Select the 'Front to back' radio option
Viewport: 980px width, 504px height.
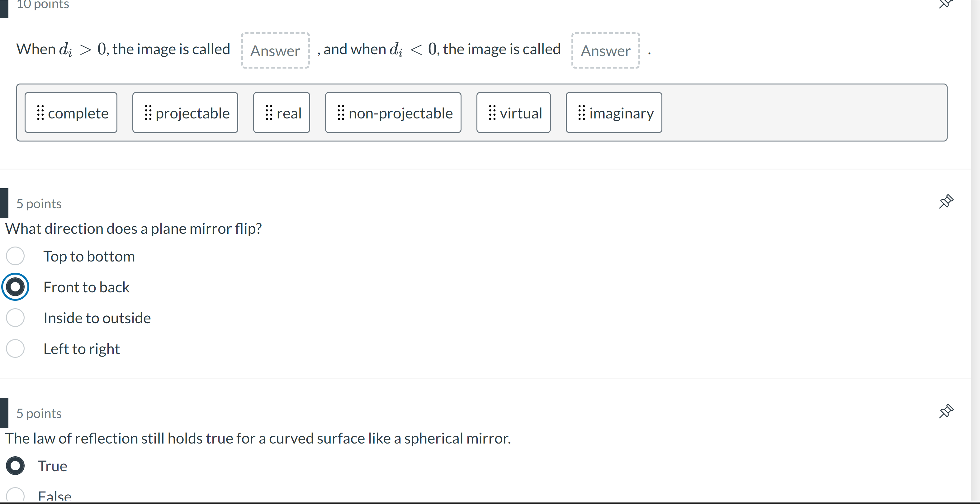click(15, 287)
